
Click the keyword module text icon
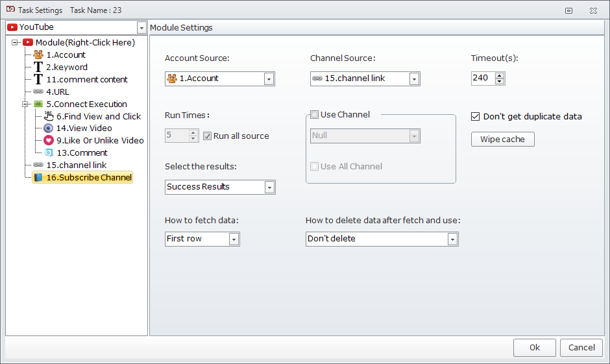click(x=38, y=67)
